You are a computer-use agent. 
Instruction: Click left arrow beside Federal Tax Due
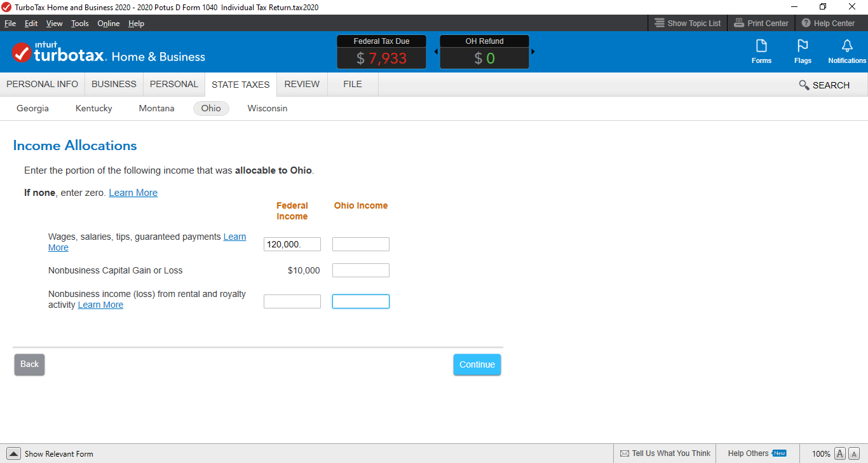coord(436,52)
